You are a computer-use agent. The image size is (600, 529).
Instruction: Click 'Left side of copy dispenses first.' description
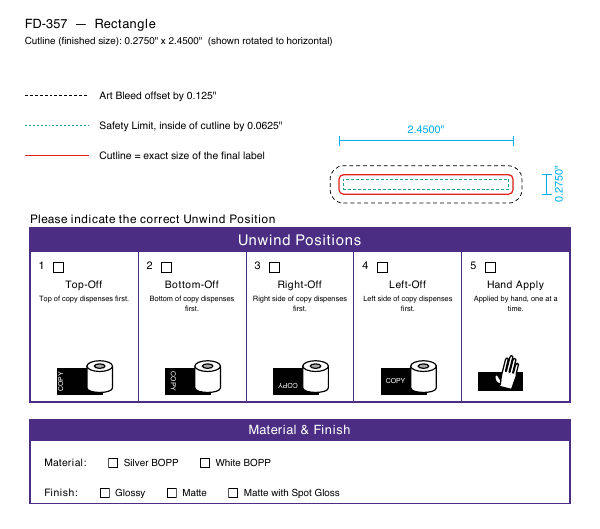click(408, 304)
